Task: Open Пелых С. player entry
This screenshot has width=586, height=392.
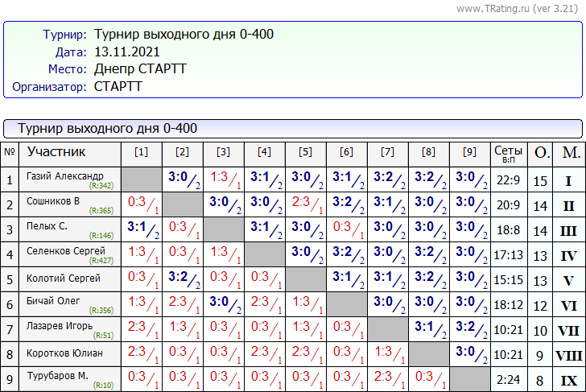Action: click(47, 226)
